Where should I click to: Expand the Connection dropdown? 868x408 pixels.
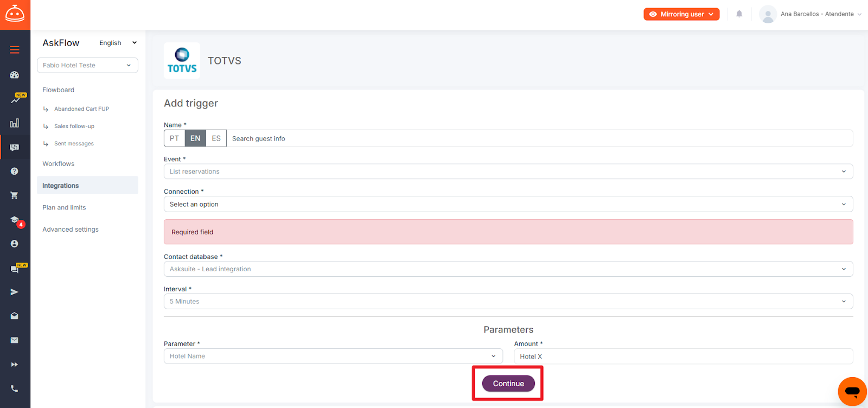tap(508, 205)
